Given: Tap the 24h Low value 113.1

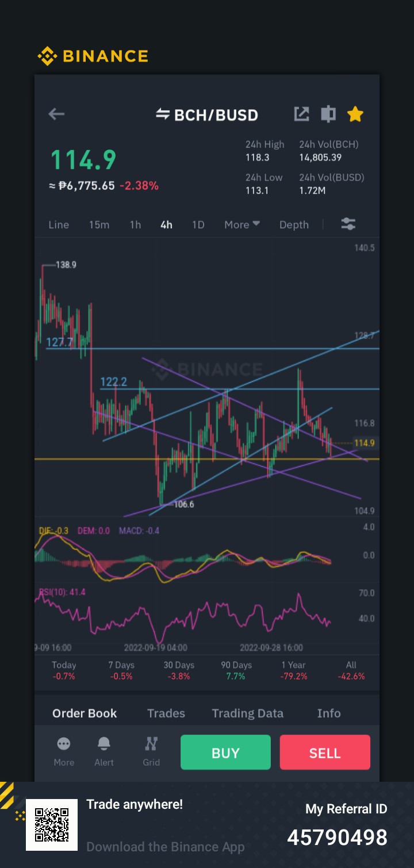Looking at the screenshot, I should click(257, 190).
